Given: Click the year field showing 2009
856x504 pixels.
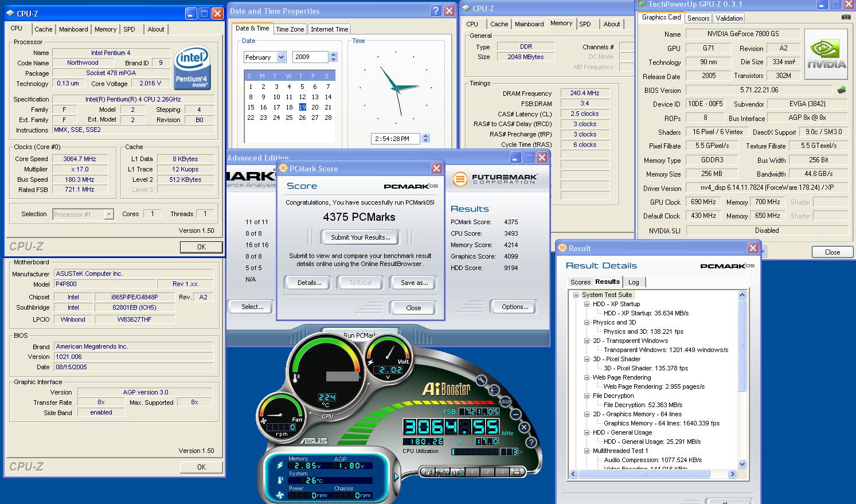Looking at the screenshot, I should 311,57.
